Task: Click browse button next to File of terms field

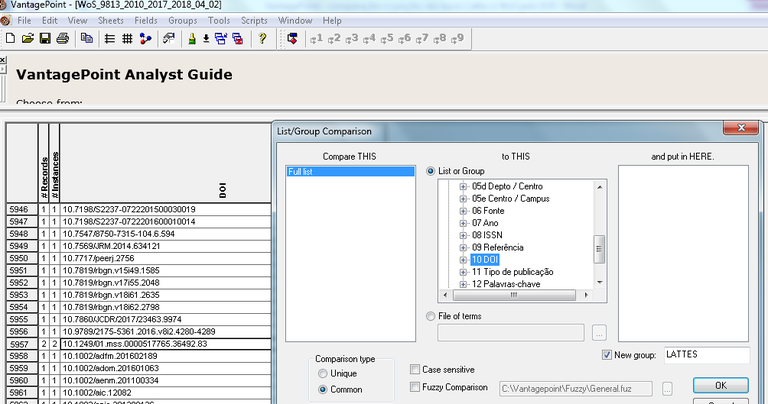Action: pyautogui.click(x=599, y=333)
